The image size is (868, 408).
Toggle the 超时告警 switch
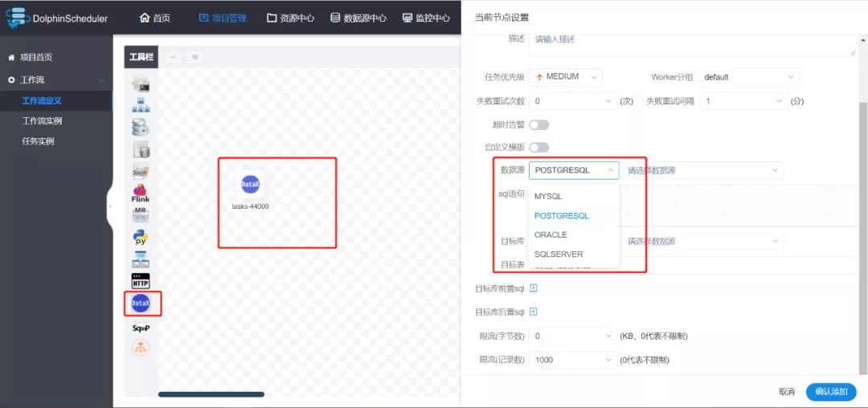[539, 125]
